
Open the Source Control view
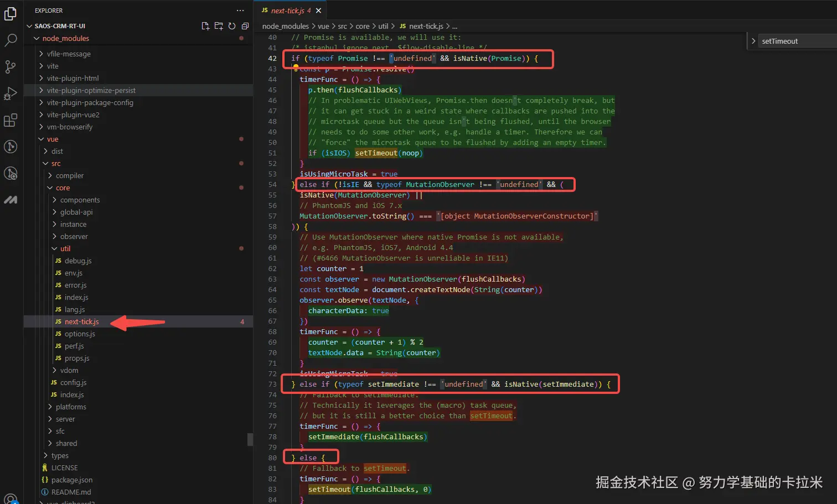click(11, 67)
